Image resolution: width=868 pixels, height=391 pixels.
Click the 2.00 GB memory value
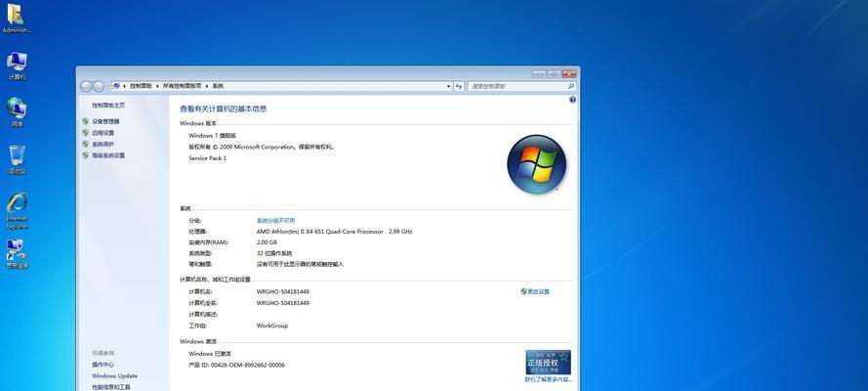[x=267, y=242]
